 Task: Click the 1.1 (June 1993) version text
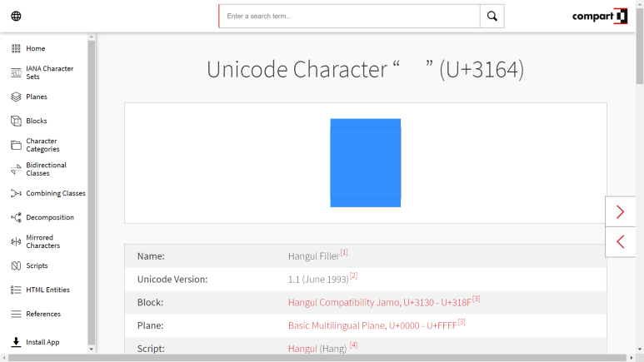318,280
